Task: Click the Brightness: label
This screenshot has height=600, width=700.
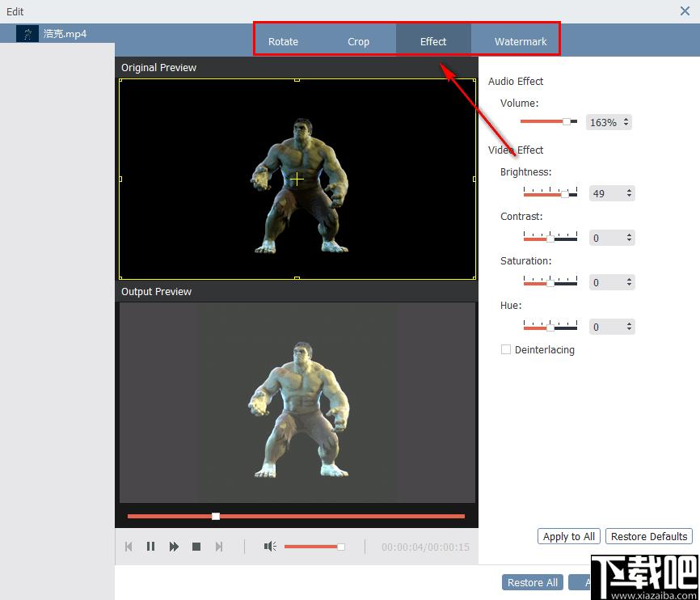Action: pyautogui.click(x=526, y=172)
